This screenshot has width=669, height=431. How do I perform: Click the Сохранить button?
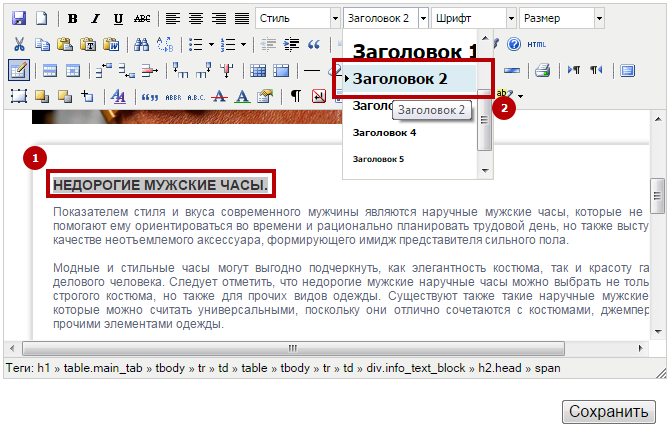tap(609, 411)
